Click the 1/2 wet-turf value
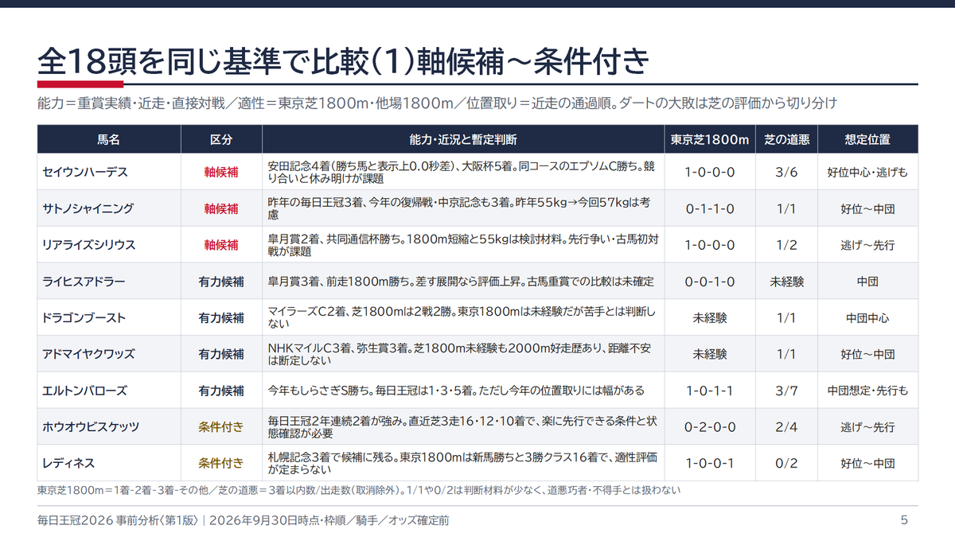955x560 pixels. pos(786,245)
